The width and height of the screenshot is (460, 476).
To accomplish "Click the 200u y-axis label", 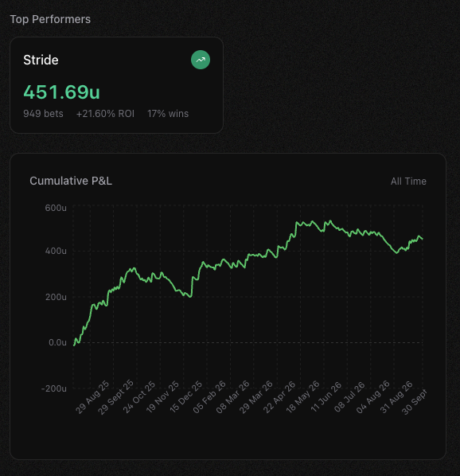I will (56, 297).
